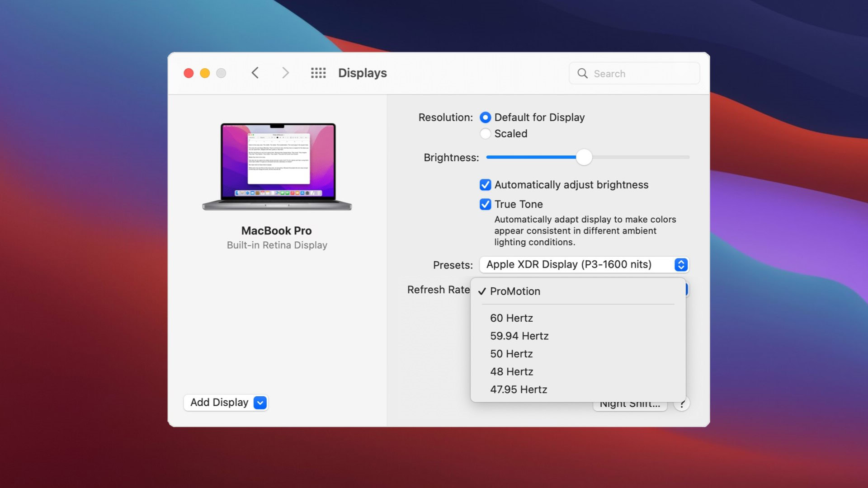Choose ProMotion refresh rate
868x488 pixels.
point(515,291)
